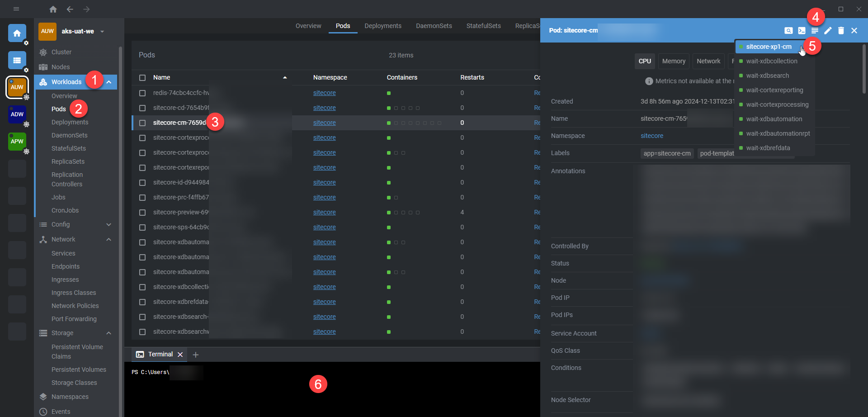Toggle the select-all pods checkbox in the header
The image size is (868, 417).
pyautogui.click(x=142, y=77)
